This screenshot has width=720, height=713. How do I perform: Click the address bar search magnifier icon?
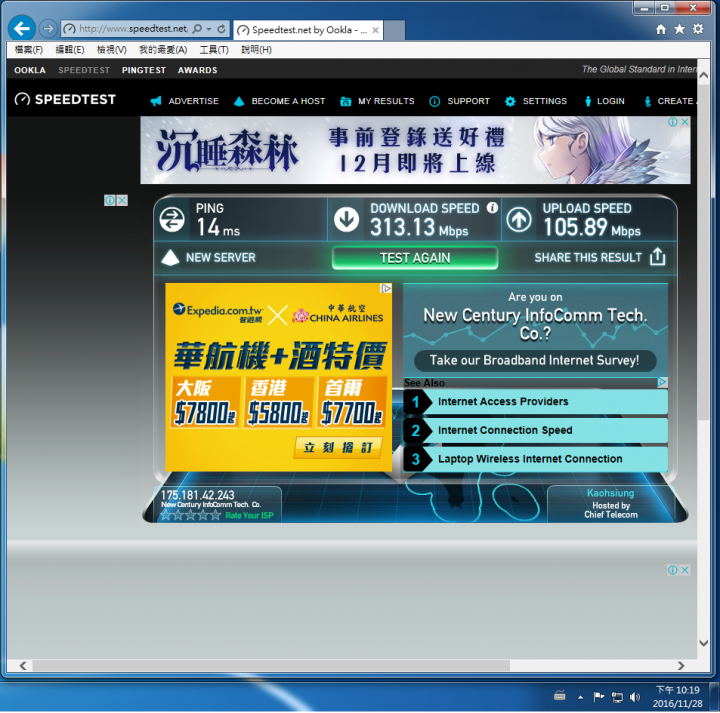197,28
